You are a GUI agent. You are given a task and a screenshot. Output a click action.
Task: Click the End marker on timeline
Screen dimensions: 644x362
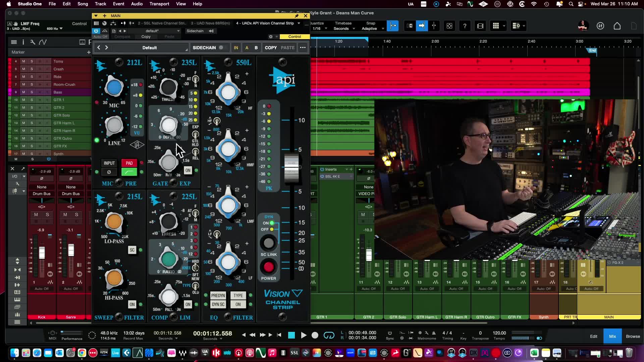coord(592,50)
